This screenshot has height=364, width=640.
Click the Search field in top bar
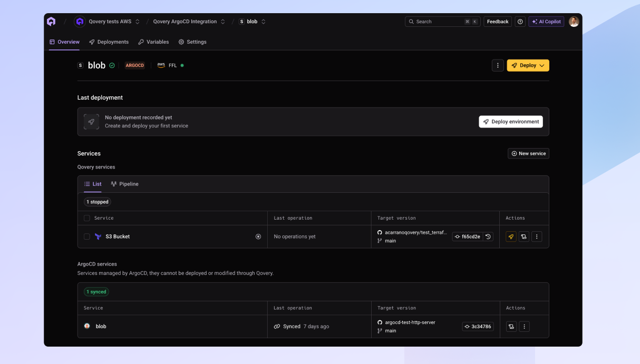[442, 22]
